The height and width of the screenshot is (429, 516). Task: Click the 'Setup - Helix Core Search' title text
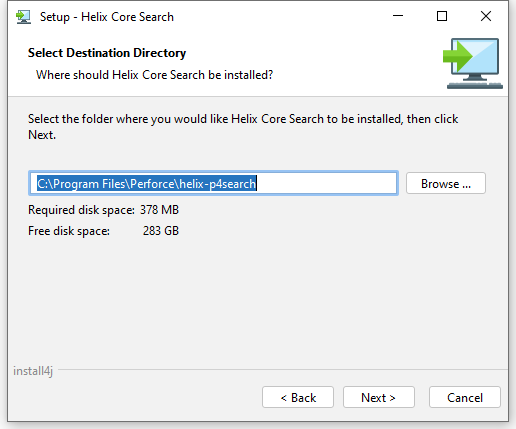tap(107, 17)
